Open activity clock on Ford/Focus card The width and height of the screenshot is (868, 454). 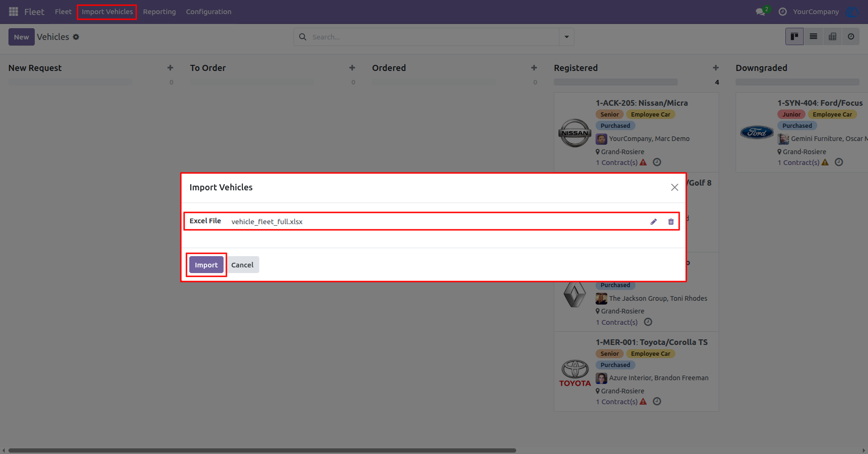[839, 162]
